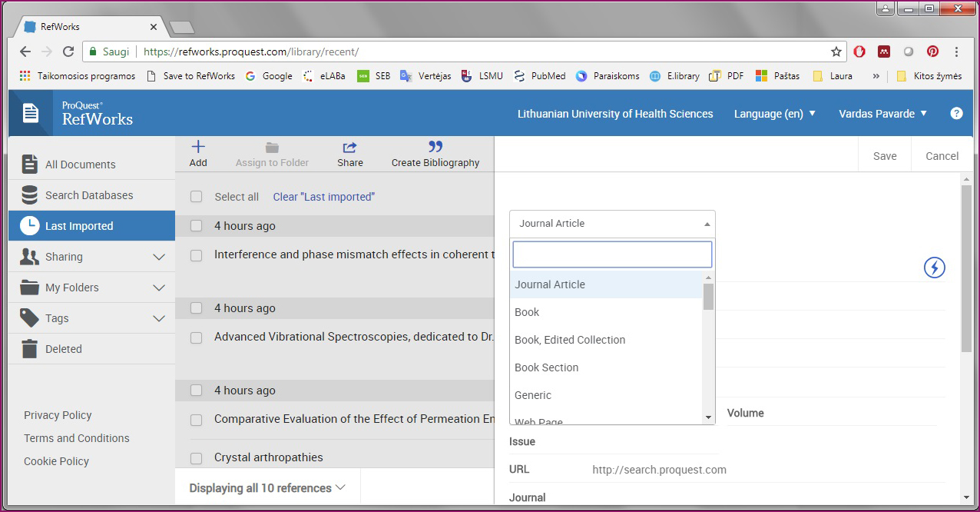Click the lightning bolt lookup icon
Screen dimensions: 980x512
(x=934, y=268)
